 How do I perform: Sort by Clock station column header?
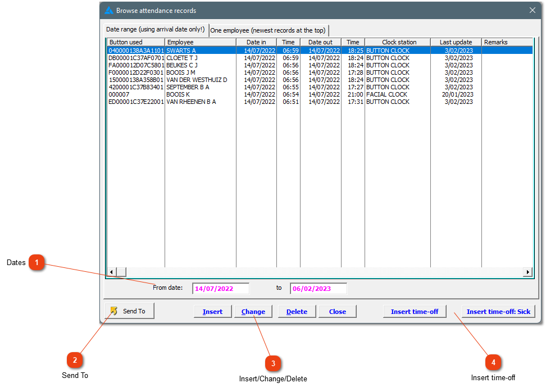click(x=398, y=42)
